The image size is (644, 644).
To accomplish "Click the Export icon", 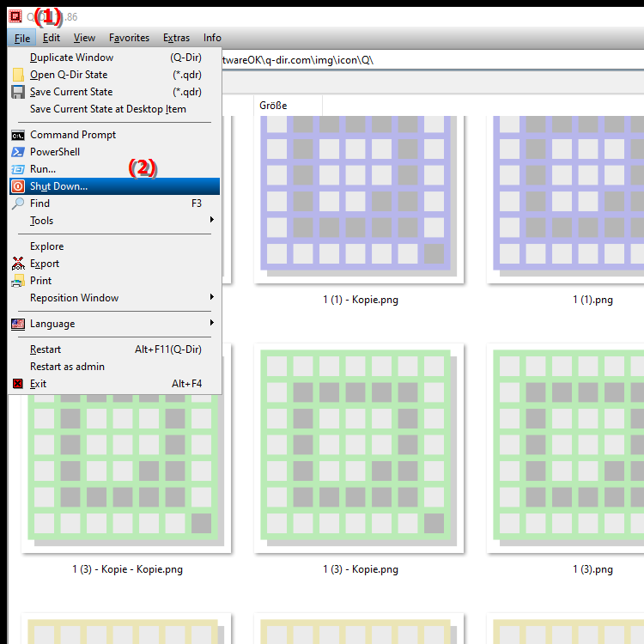I will click(x=18, y=264).
